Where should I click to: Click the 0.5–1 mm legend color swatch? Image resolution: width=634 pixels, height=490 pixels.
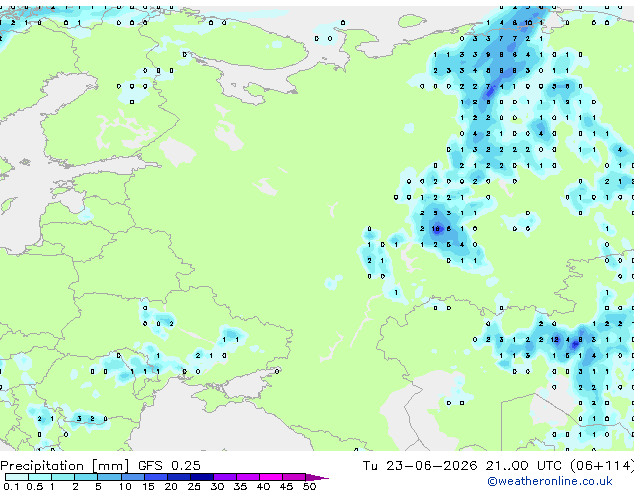[x=40, y=477]
